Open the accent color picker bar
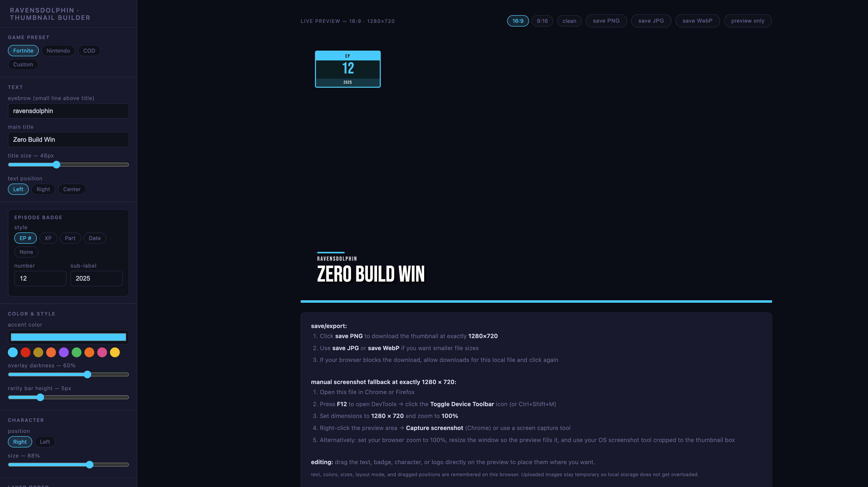The width and height of the screenshot is (868, 487). 68,337
